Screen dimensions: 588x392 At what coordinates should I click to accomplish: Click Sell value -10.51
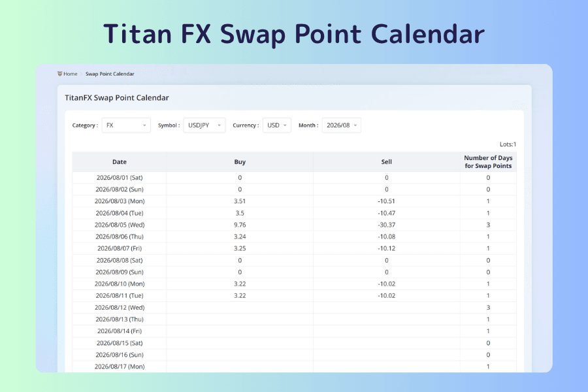387,201
